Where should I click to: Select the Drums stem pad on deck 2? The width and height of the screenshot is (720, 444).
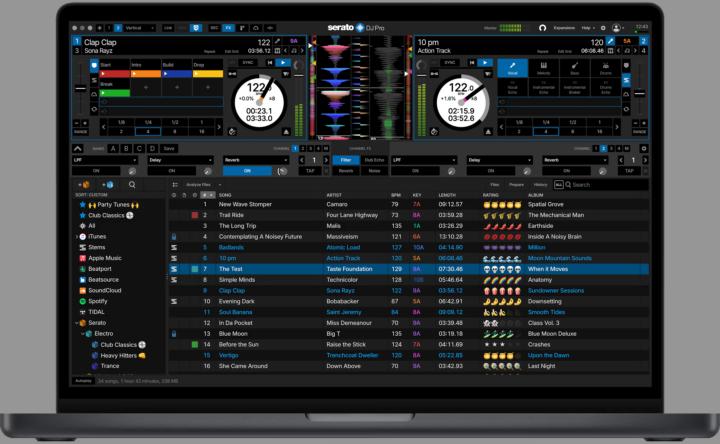(x=605, y=68)
